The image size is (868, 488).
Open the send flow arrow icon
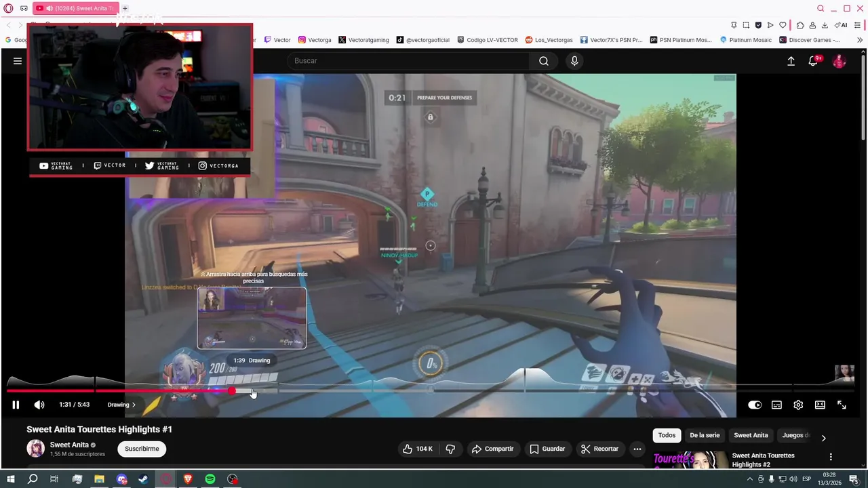tap(770, 25)
